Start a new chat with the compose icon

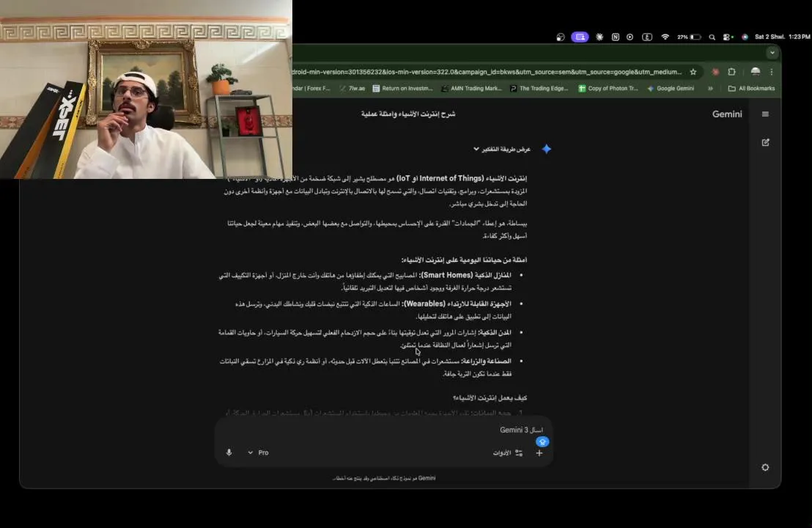(x=765, y=142)
